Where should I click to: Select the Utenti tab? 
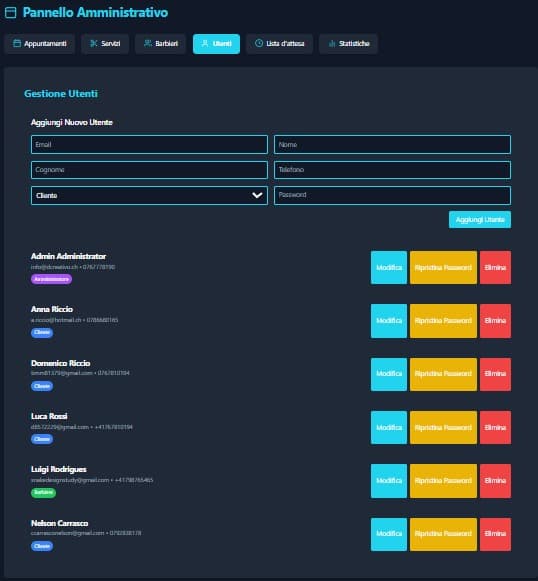[216, 44]
